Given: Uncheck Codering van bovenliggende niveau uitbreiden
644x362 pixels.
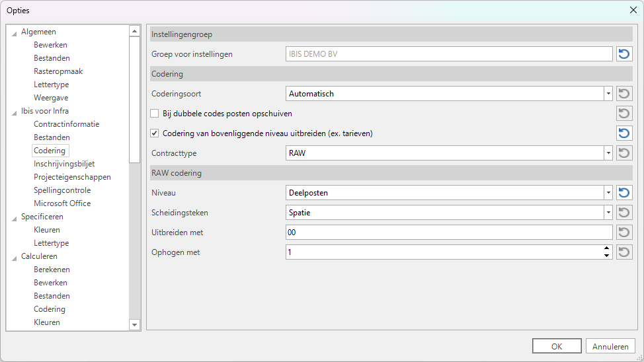Looking at the screenshot, I should coord(155,133).
